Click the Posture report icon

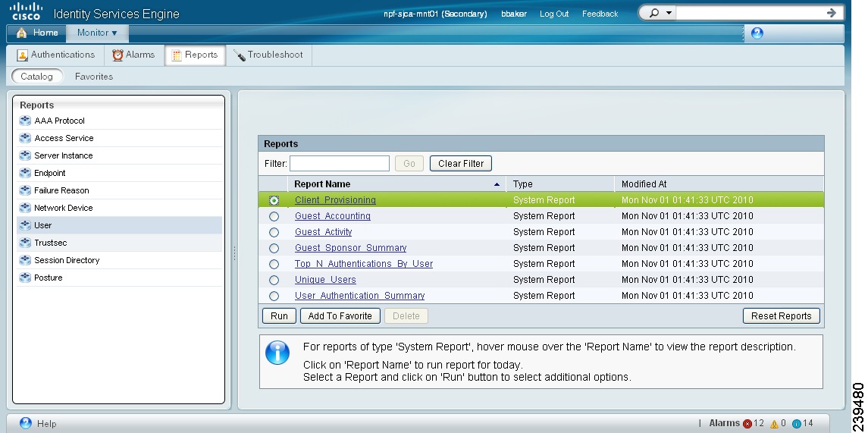pos(25,278)
